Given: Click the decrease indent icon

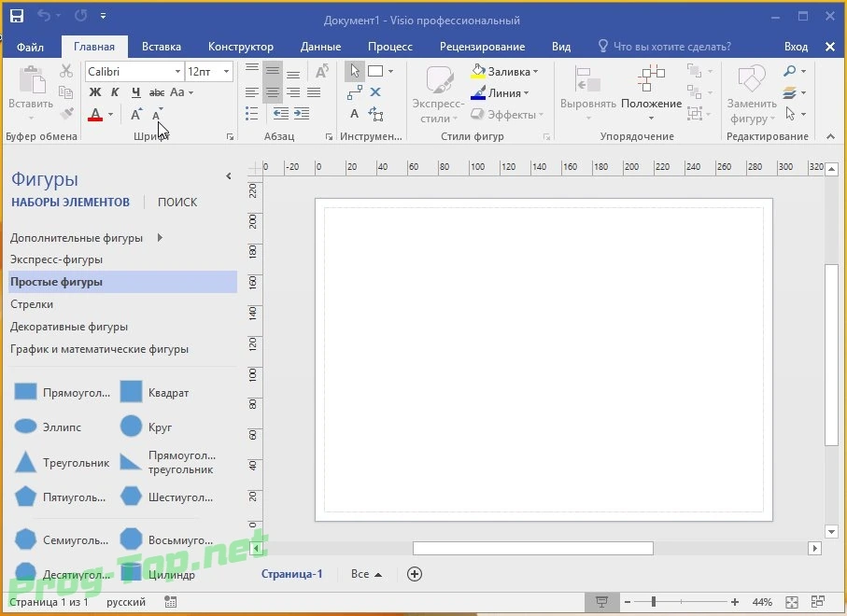Looking at the screenshot, I should (x=280, y=113).
